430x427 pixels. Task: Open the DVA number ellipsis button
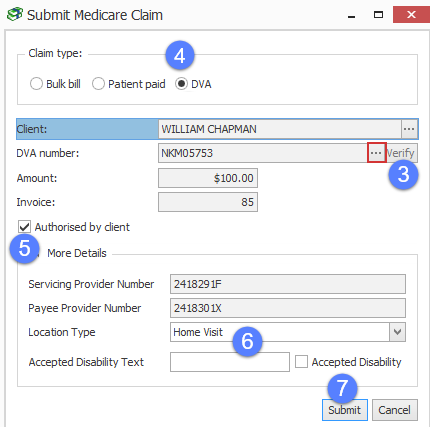click(376, 153)
